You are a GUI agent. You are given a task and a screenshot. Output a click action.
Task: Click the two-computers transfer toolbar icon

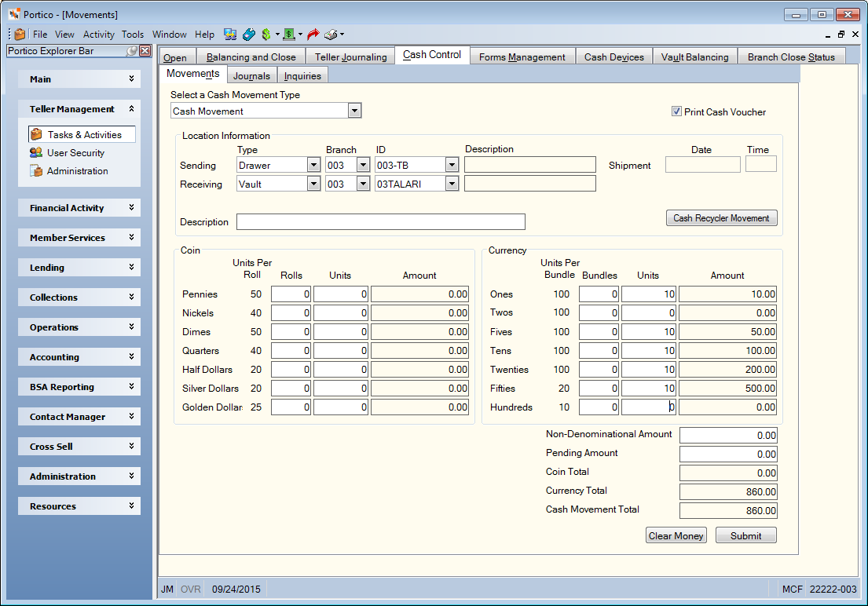[x=230, y=35]
